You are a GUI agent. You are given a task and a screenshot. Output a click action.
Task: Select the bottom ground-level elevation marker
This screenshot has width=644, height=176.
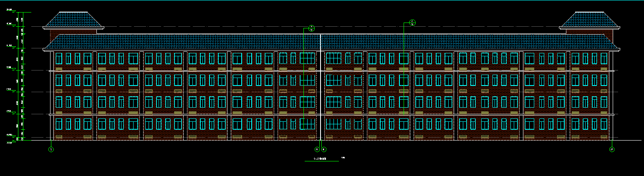pos(14,141)
